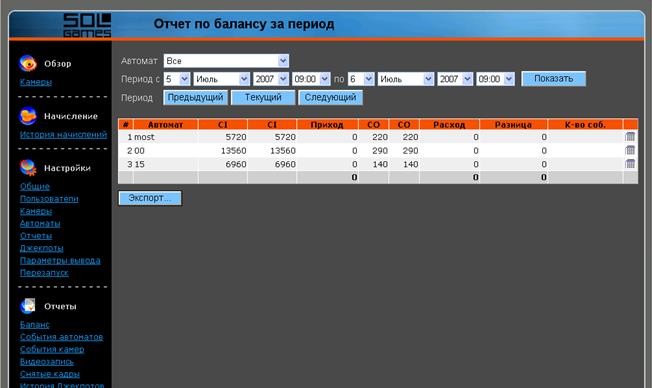Viewport: 652px width, 388px height.
Task: Click the Текущий period button
Action: (x=263, y=97)
